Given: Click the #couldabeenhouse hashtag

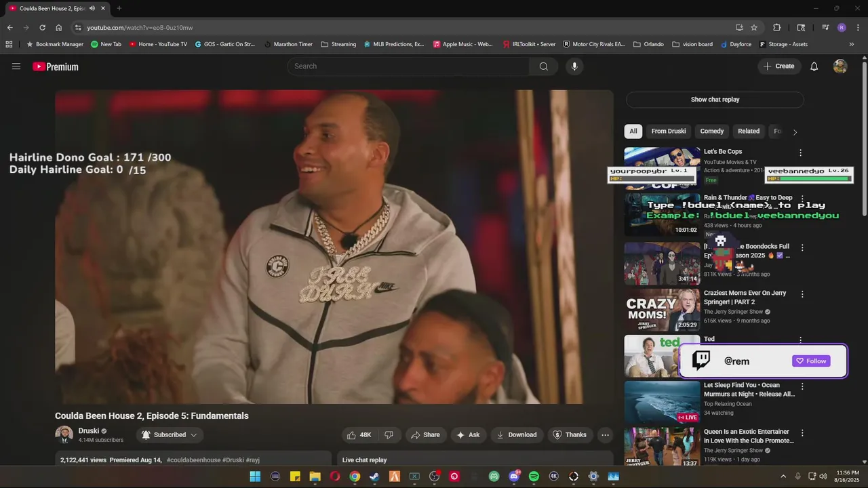Looking at the screenshot, I should pyautogui.click(x=193, y=460).
